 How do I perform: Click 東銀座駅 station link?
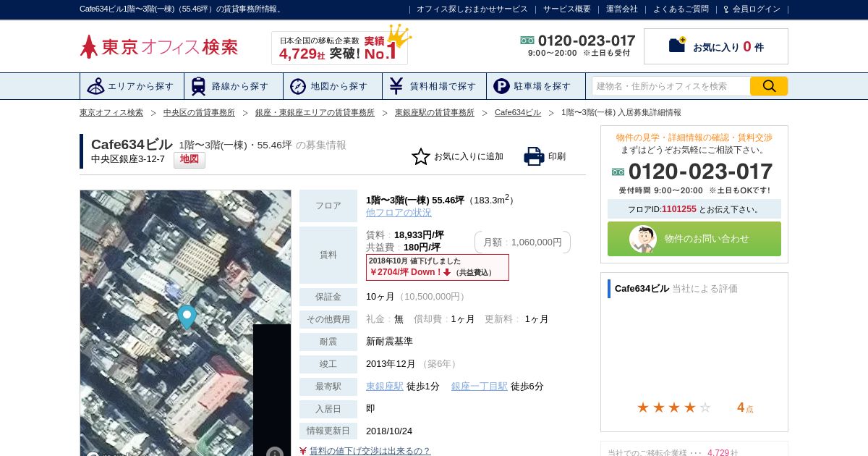point(385,387)
